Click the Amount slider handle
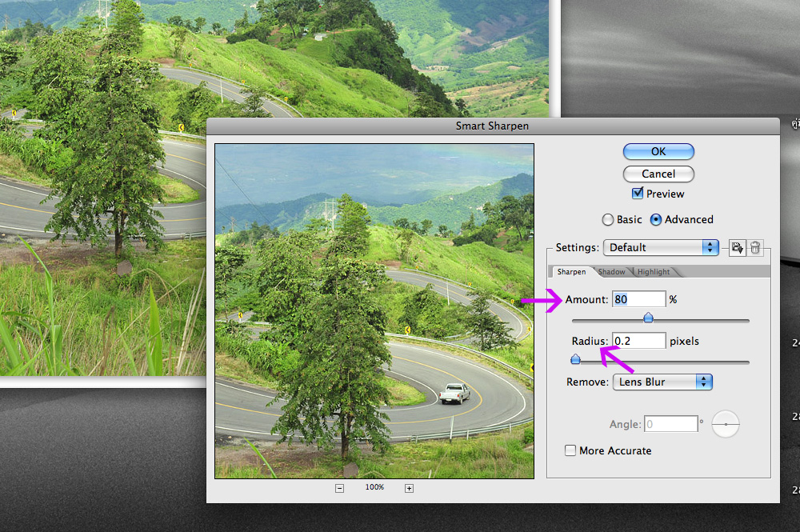Screen dimensions: 800x532 [x=649, y=318]
